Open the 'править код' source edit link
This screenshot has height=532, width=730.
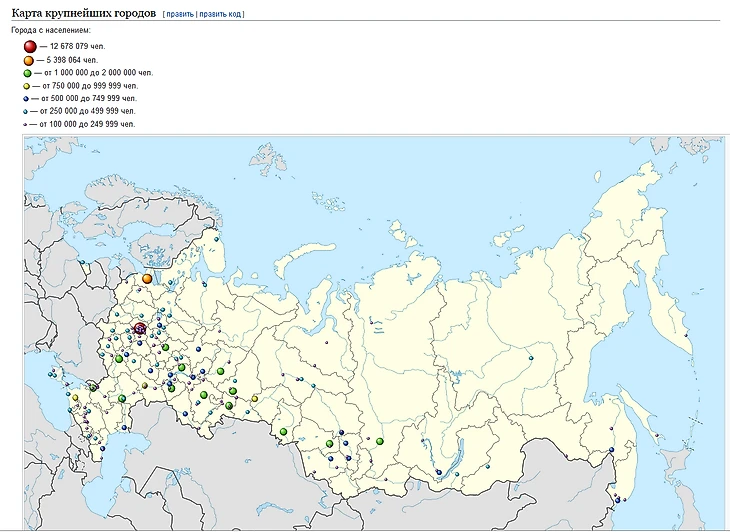[x=220, y=15]
